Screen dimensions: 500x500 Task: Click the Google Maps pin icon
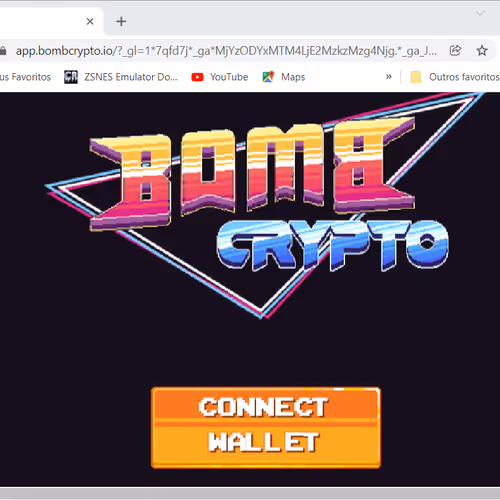(268, 77)
